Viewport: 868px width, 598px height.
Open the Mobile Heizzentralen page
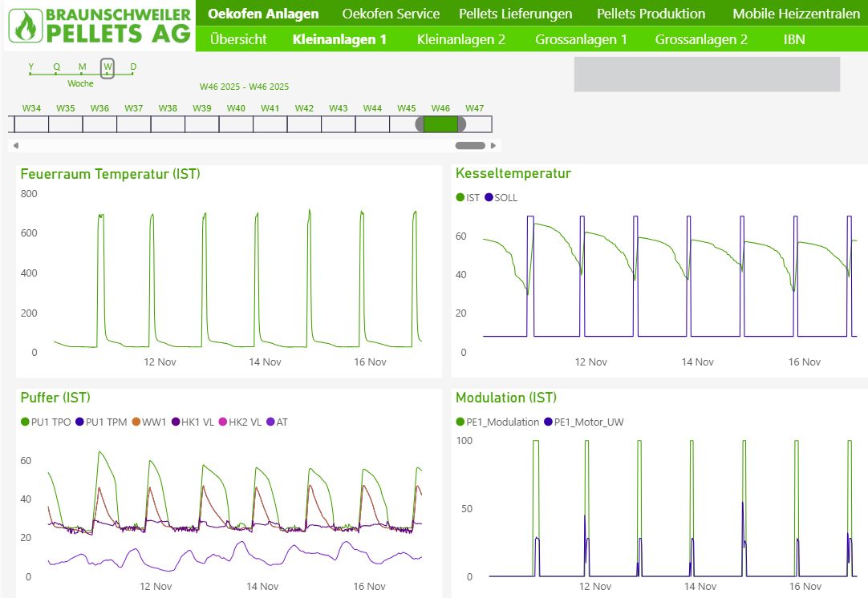click(x=796, y=14)
